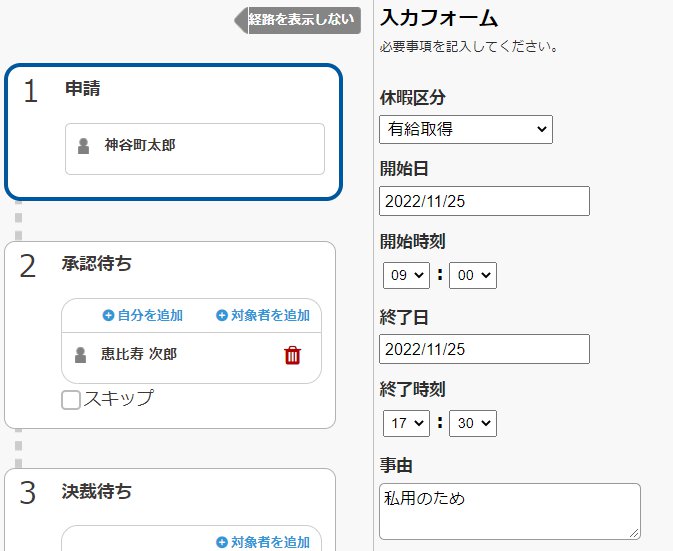Viewport: 673px width, 551px height.
Task: Click plus icon of 自分を追加
Action: pos(108,315)
